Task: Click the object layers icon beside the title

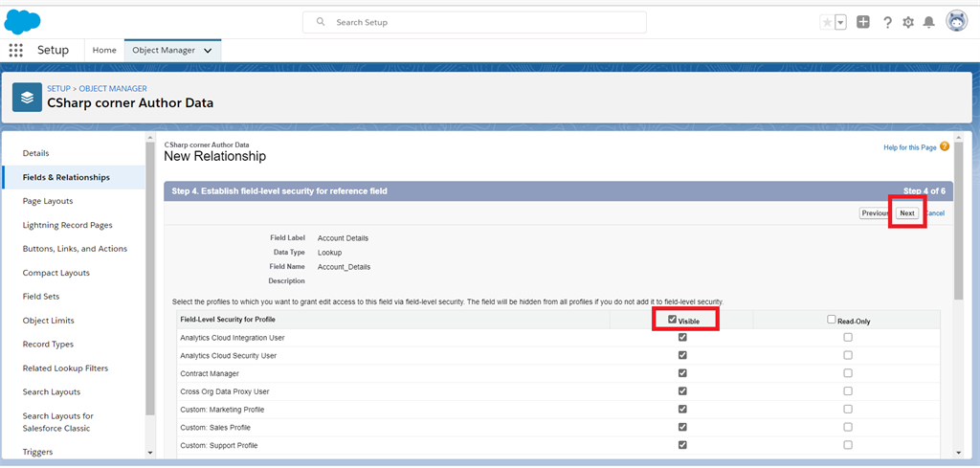Action: 27,98
